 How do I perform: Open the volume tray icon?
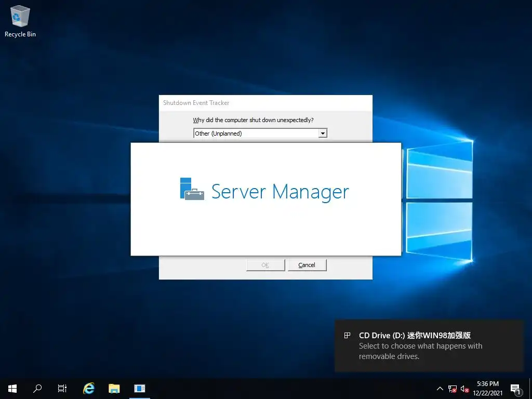464,389
